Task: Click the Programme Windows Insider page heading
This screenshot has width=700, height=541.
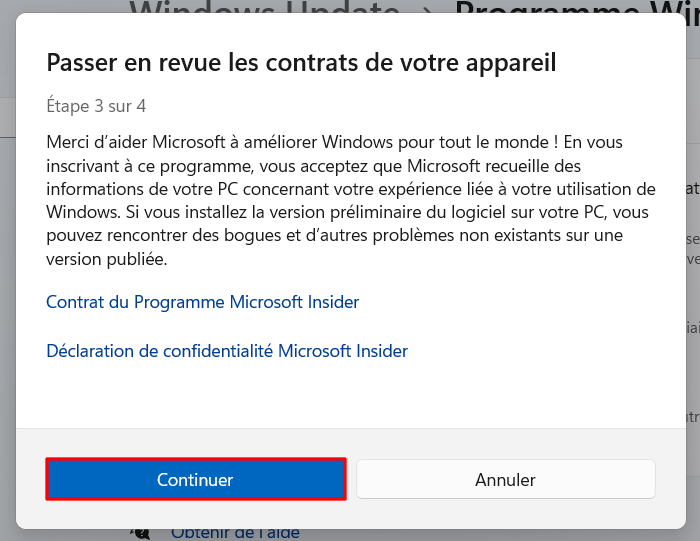Action: click(x=577, y=8)
